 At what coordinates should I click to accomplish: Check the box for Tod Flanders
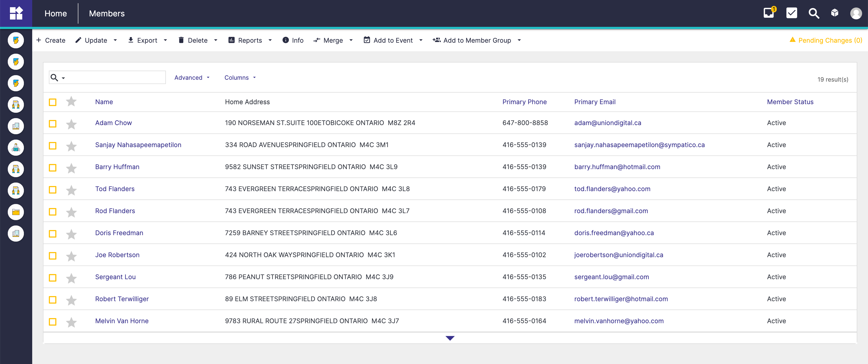[53, 190]
